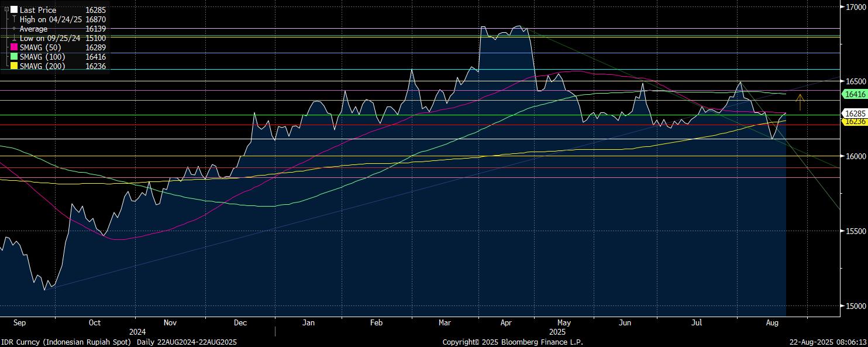Screen dimensions: 868x347
Task: Click the green SMAVG (100) legend swatch
Action: tap(14, 57)
